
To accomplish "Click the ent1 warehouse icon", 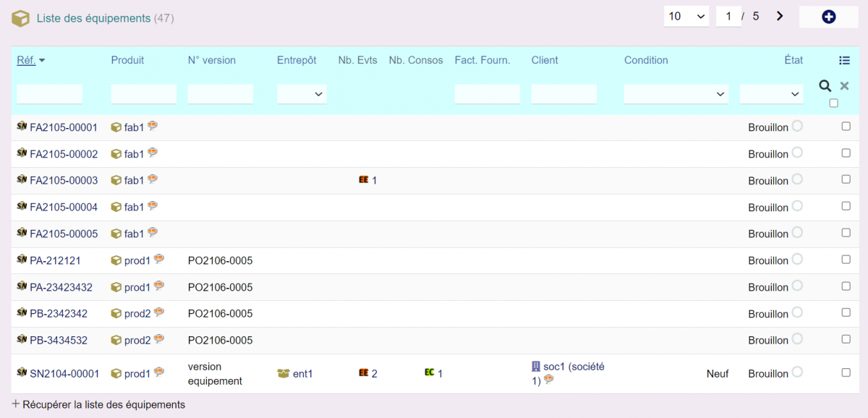I will click(283, 374).
